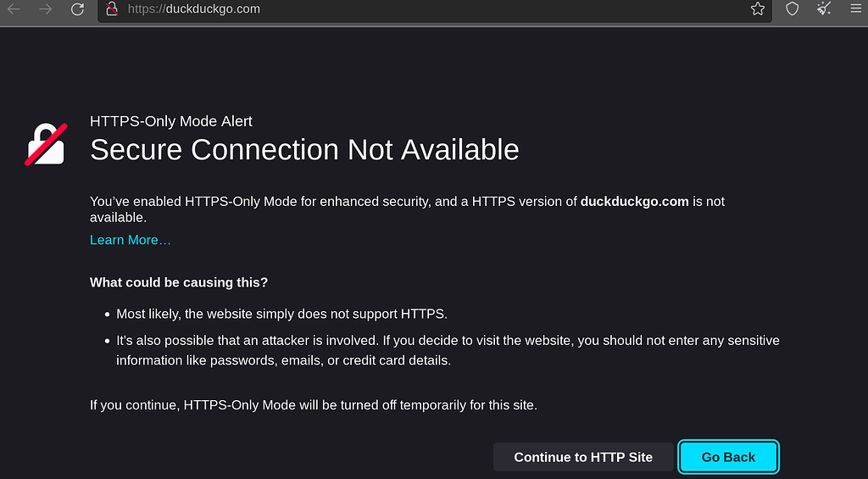The image size is (868, 479).
Task: Bookmark this page with the star icon
Action: [x=757, y=8]
